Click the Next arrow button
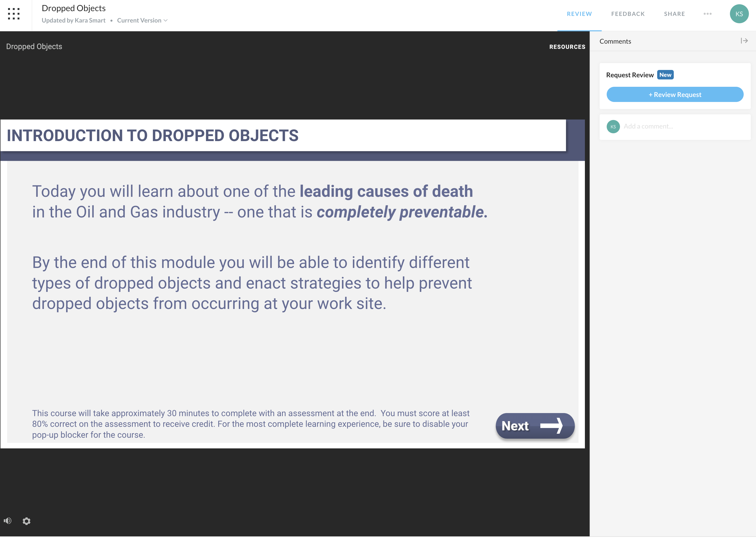Viewport: 756px width, 543px height. pyautogui.click(x=535, y=426)
